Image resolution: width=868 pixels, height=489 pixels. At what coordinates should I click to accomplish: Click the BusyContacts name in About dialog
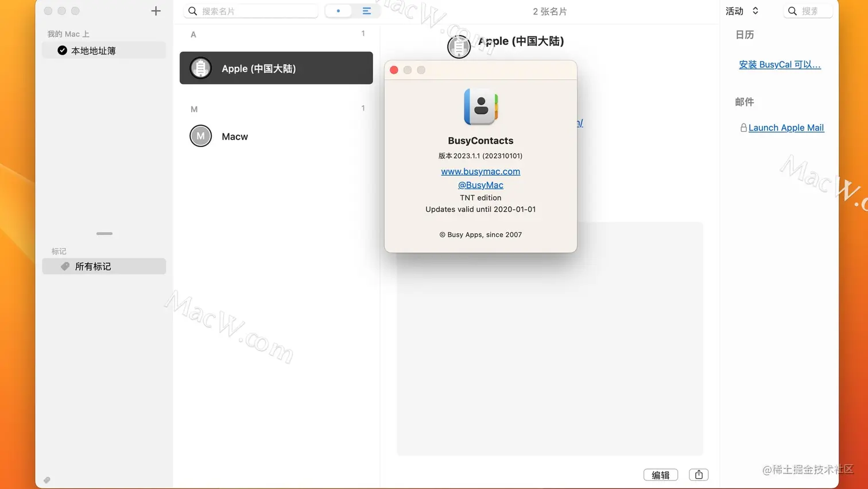(x=480, y=141)
